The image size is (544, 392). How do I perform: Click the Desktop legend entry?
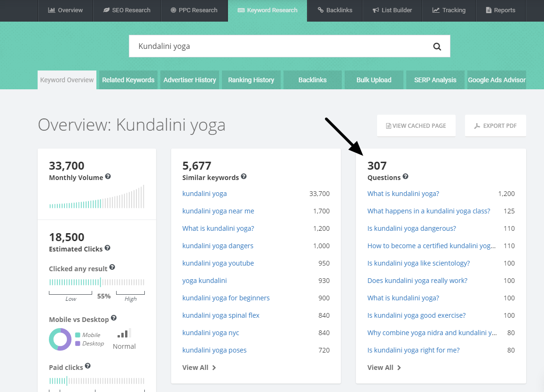89,344
